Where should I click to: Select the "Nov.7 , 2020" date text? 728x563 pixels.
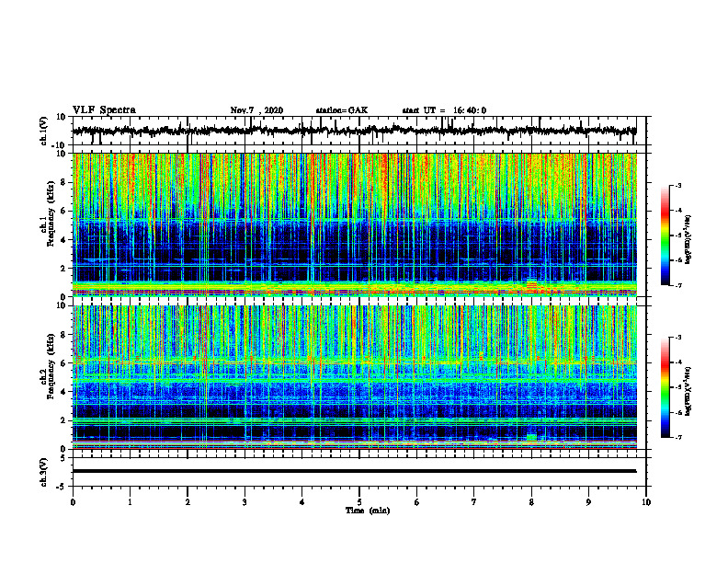[x=256, y=110]
